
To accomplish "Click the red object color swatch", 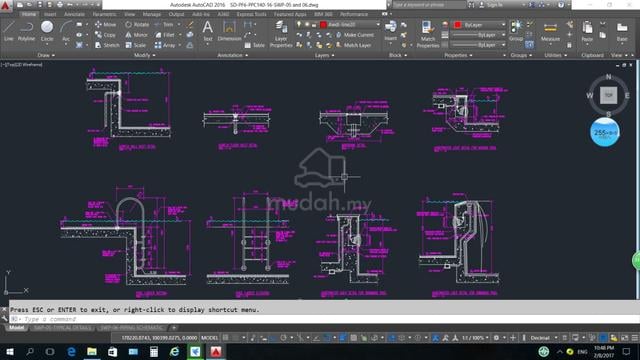I will pos(458,25).
